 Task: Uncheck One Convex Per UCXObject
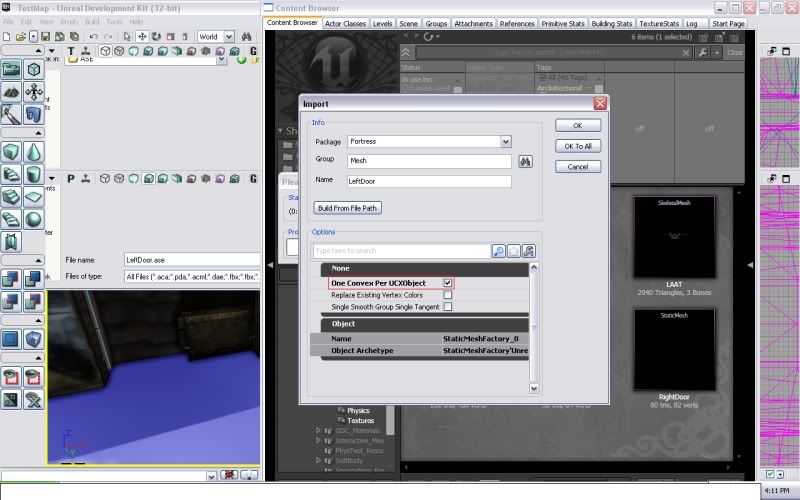coord(447,283)
